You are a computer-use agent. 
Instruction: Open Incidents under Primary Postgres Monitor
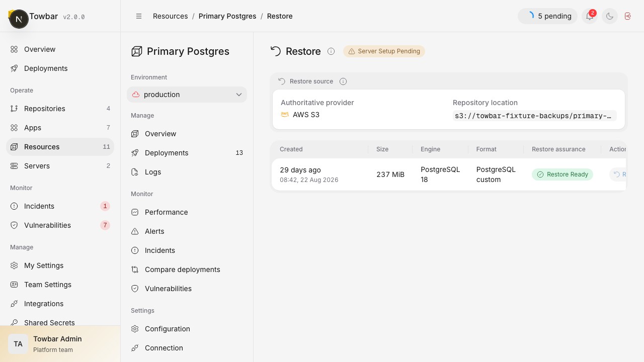click(187, 250)
